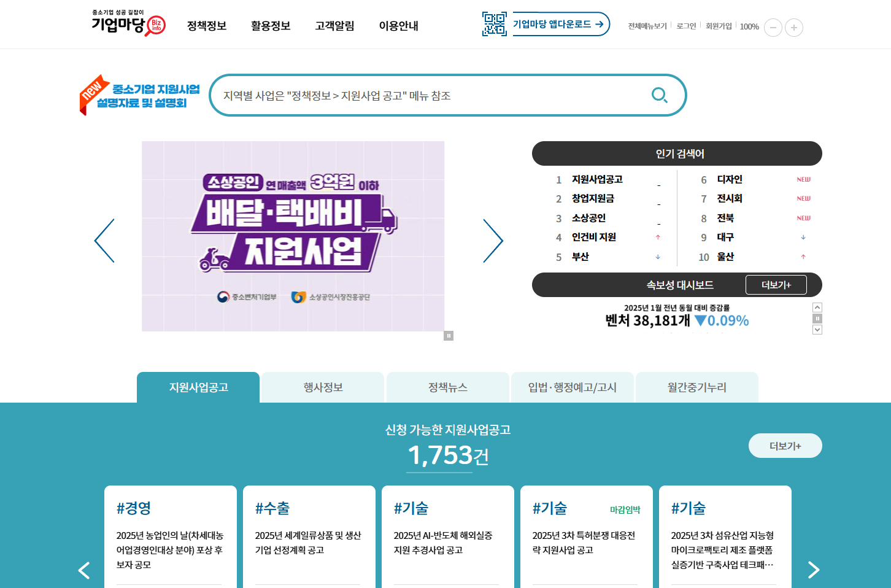Open 더보기+ next to 속보성 대시보드

(x=776, y=285)
